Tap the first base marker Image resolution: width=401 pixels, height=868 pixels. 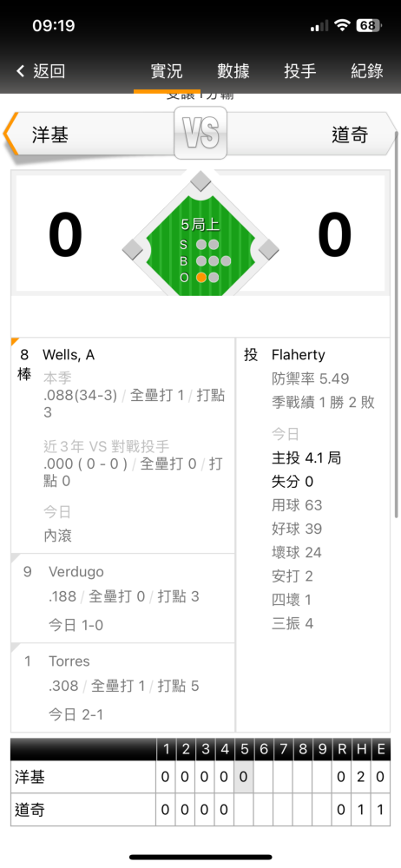pyautogui.click(x=268, y=249)
